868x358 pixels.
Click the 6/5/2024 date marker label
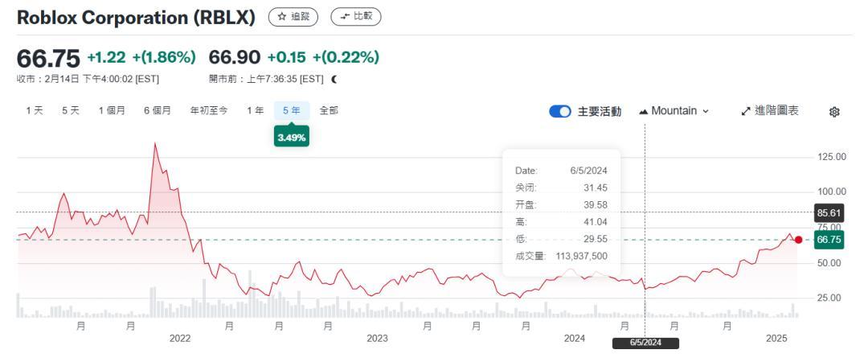pos(645,343)
